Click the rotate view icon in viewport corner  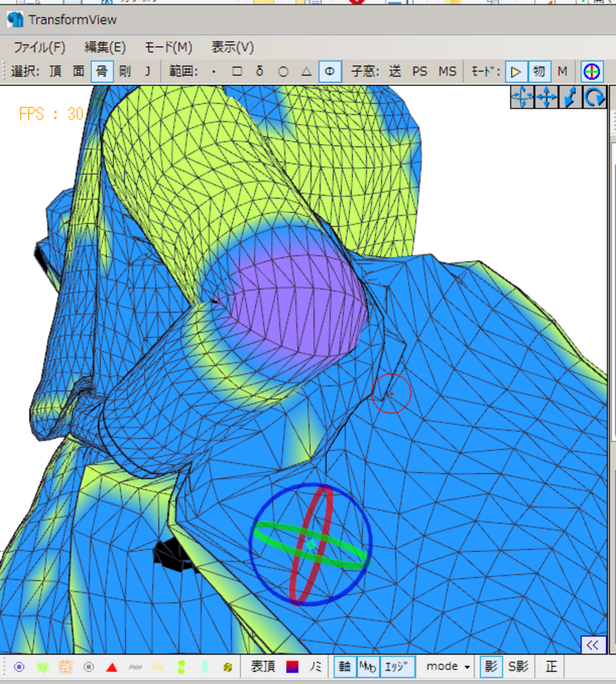[594, 98]
